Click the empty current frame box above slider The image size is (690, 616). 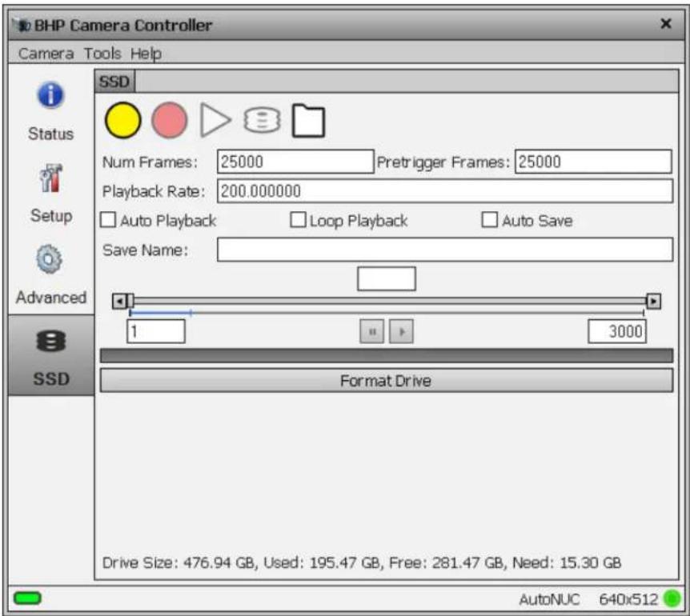click(x=387, y=278)
